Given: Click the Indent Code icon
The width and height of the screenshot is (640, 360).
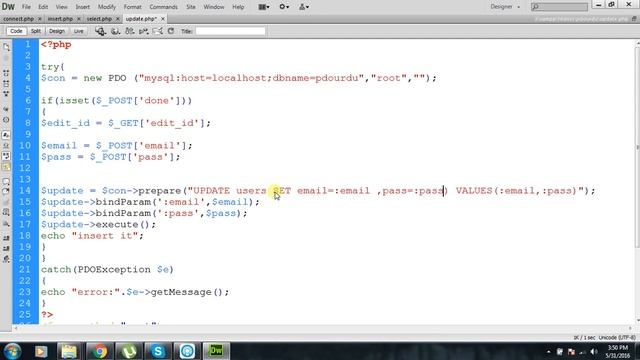Looking at the screenshot, I should (6, 238).
